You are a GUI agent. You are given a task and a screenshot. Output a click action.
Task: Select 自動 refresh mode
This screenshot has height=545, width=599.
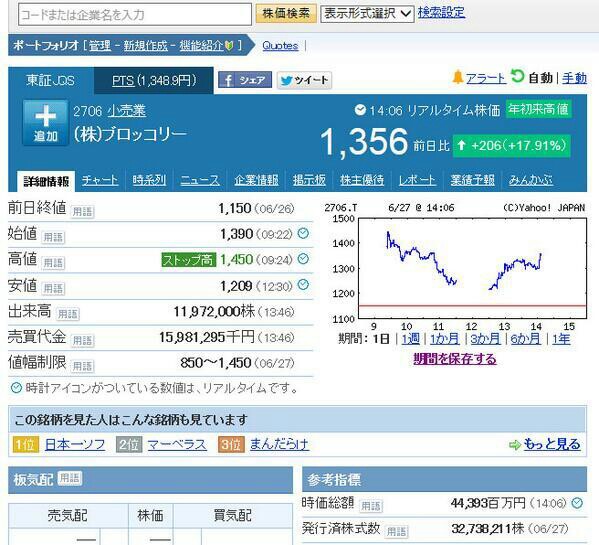click(540, 78)
